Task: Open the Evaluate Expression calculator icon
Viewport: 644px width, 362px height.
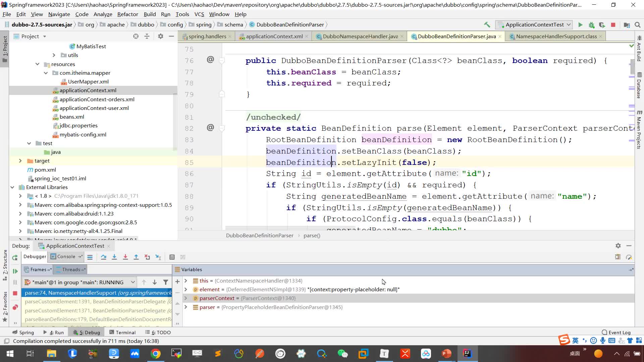Action: [x=172, y=257]
